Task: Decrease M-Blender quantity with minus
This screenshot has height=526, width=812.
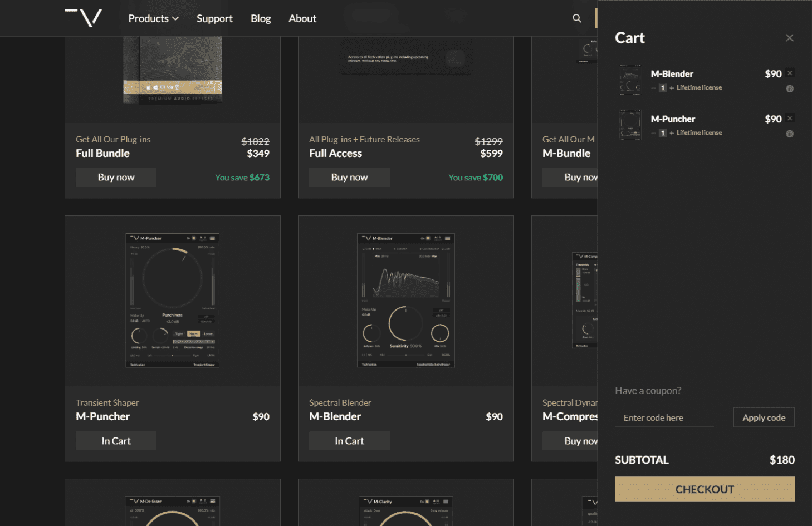Action: click(x=654, y=88)
